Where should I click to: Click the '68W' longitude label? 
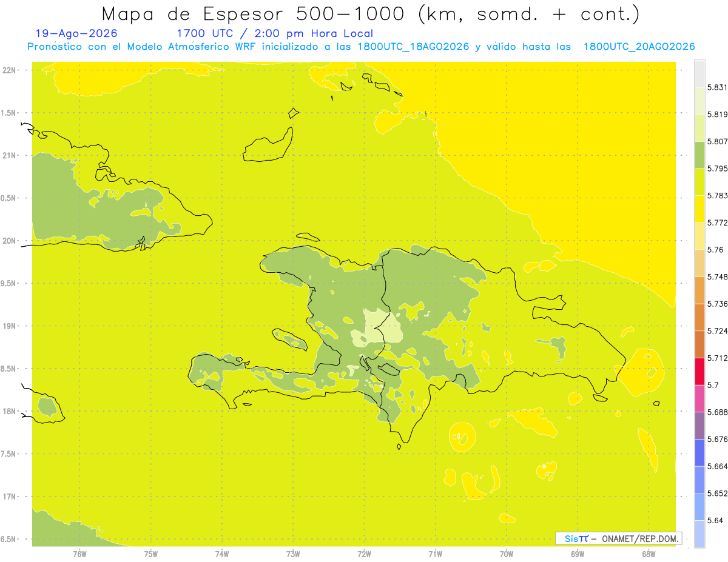649,554
